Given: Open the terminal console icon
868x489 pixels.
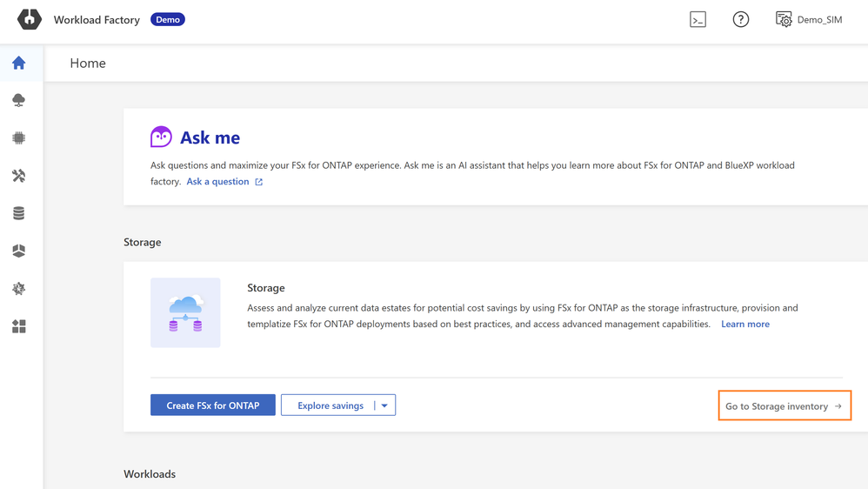Looking at the screenshot, I should (698, 19).
